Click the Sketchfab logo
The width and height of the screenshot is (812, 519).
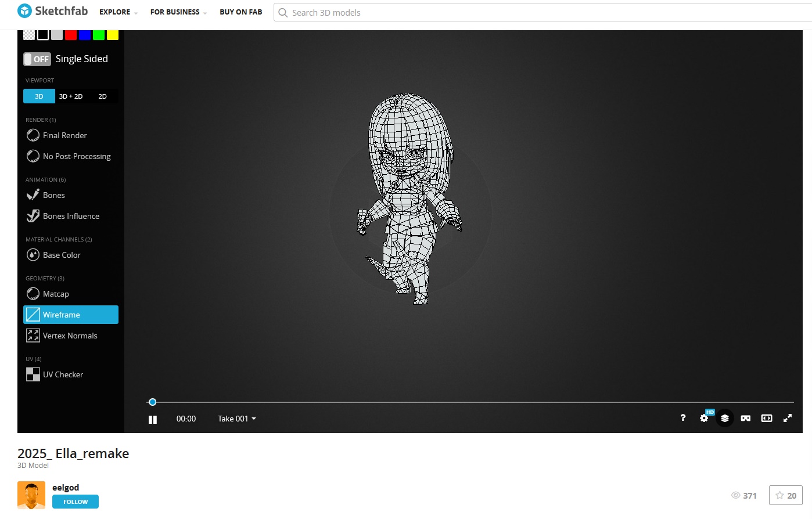52,11
